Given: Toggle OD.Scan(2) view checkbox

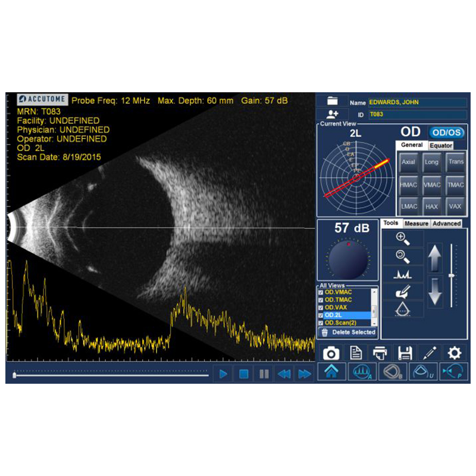Looking at the screenshot, I should pyautogui.click(x=321, y=323).
